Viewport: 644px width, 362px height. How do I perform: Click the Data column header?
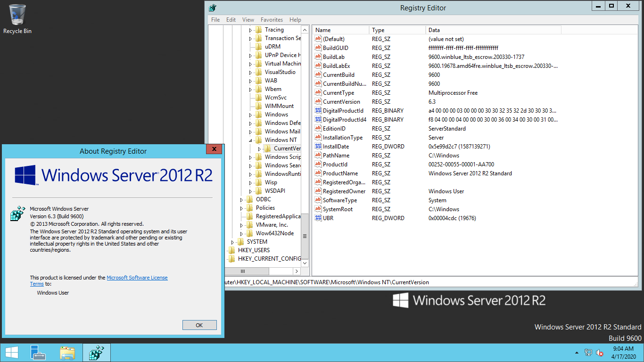pos(493,30)
